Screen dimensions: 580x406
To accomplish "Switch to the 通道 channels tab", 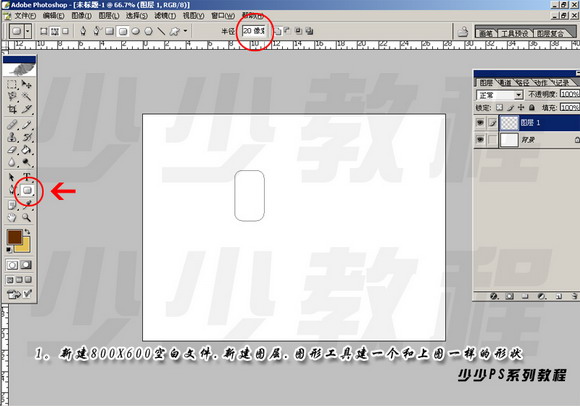I will coord(505,82).
